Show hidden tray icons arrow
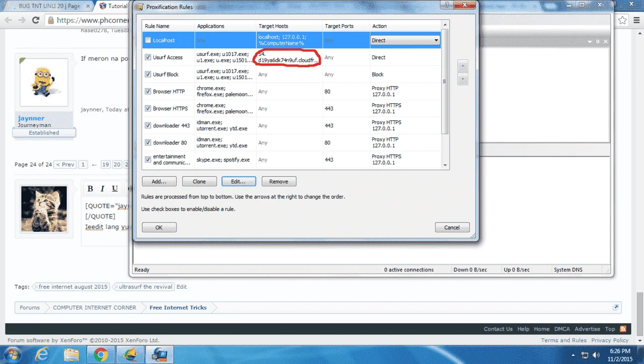Screen dimensions: 644x364 (x=573, y=355)
